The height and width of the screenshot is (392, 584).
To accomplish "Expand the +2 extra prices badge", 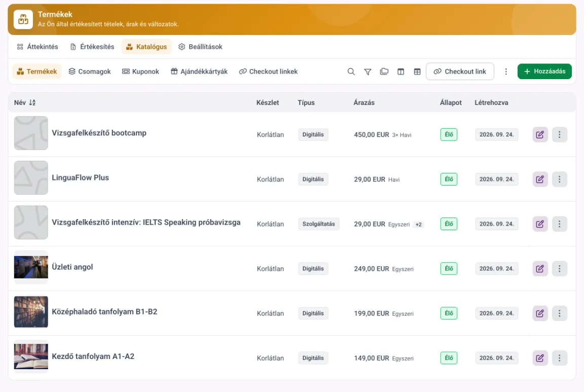I will [x=419, y=224].
